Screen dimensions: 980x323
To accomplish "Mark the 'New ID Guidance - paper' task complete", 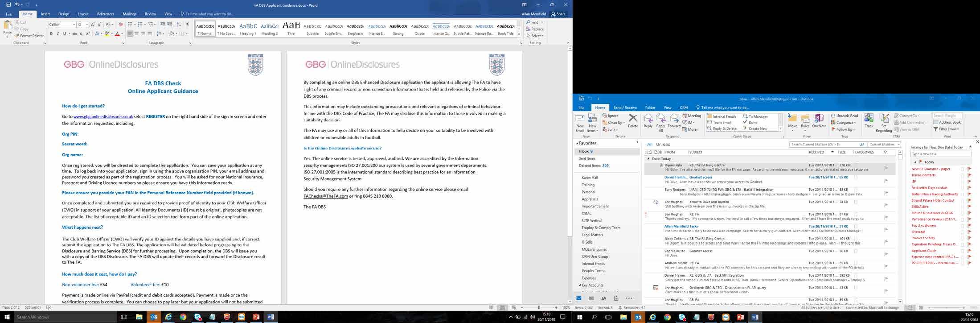I will (963, 169).
